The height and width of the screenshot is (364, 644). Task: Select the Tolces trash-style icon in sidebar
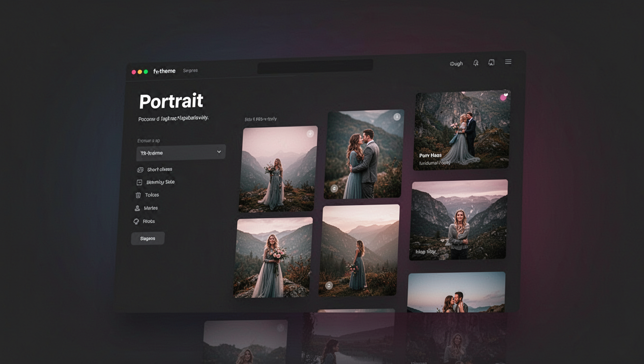[x=138, y=195]
